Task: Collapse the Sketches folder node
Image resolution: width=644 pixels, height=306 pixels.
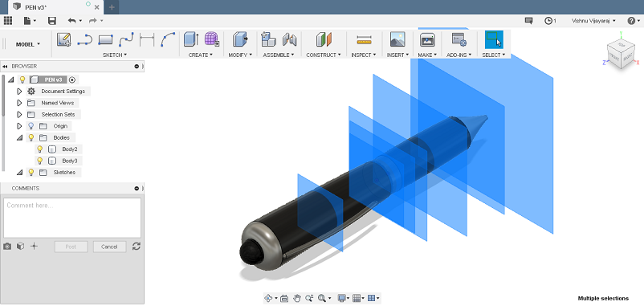Action: coord(19,173)
